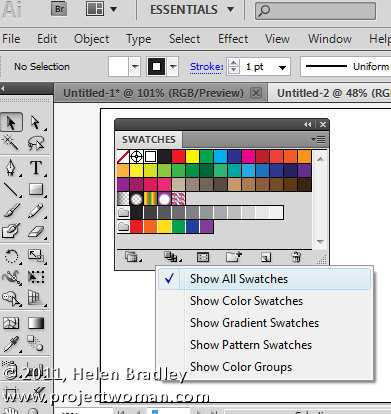Open the Edit menu
Viewport: 391px width, 414px height.
[47, 39]
